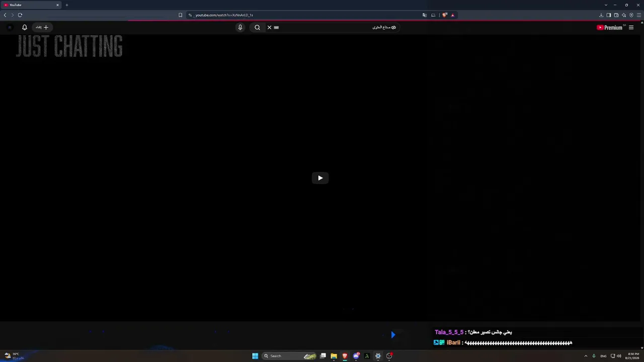Clear the YouTube search box
644x362 pixels.
pos(269,27)
